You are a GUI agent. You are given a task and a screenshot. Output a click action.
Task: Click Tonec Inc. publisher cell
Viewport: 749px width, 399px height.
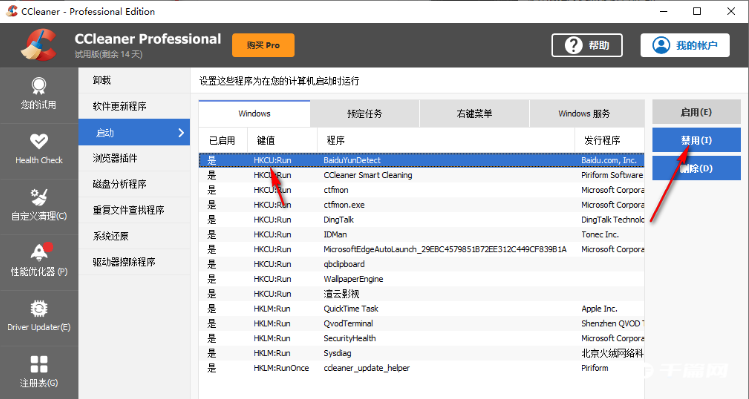click(x=600, y=234)
